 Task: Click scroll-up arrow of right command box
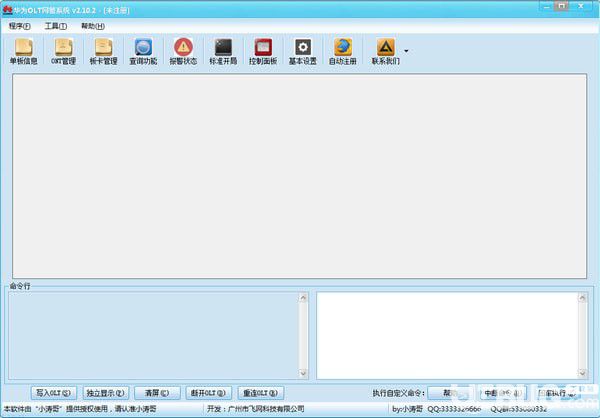coord(582,298)
